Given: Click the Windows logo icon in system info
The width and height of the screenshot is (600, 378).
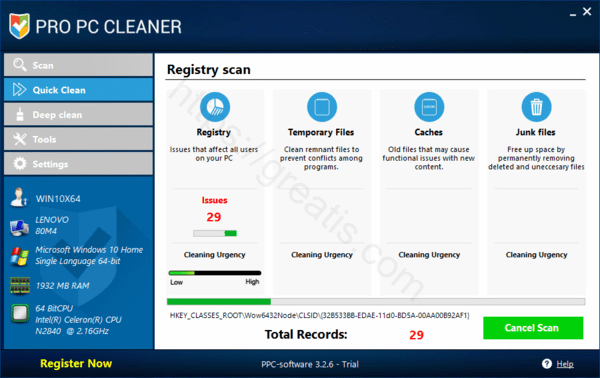Looking at the screenshot, I should [x=19, y=256].
